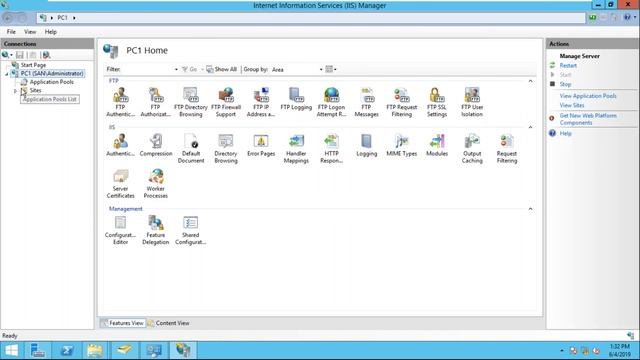Screen dimensions: 640x360
Task: Click Help link in Actions pane
Action: 565,133
